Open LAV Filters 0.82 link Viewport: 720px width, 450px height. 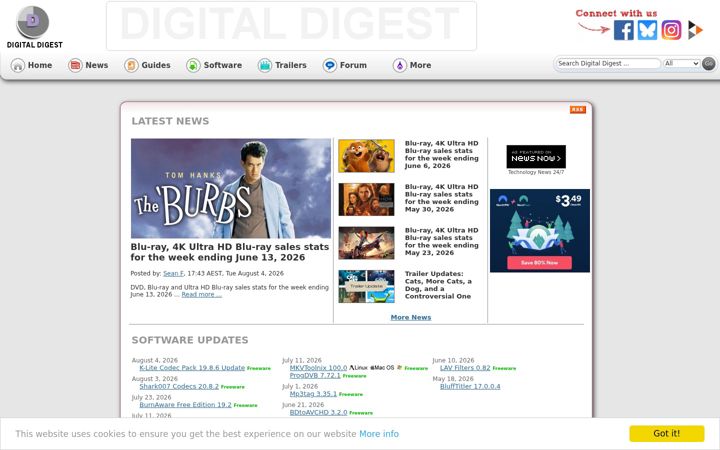(465, 368)
